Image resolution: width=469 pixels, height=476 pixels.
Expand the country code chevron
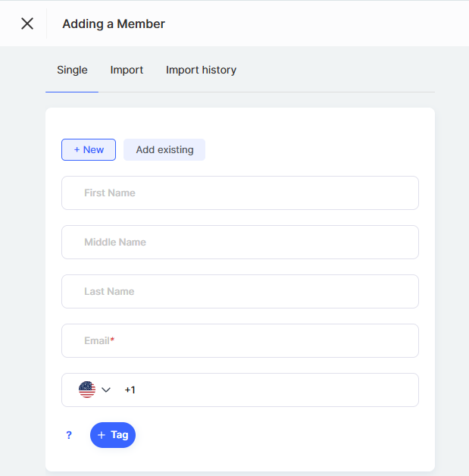coord(106,390)
